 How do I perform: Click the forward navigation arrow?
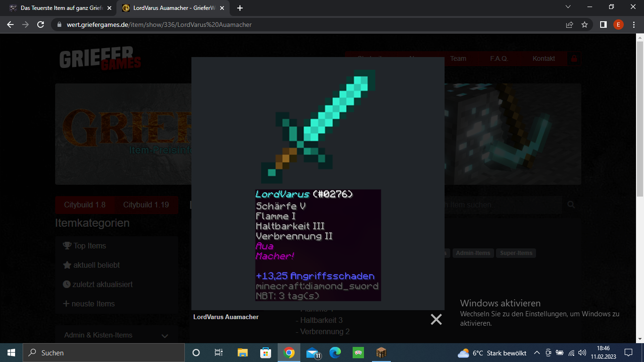[25, 25]
